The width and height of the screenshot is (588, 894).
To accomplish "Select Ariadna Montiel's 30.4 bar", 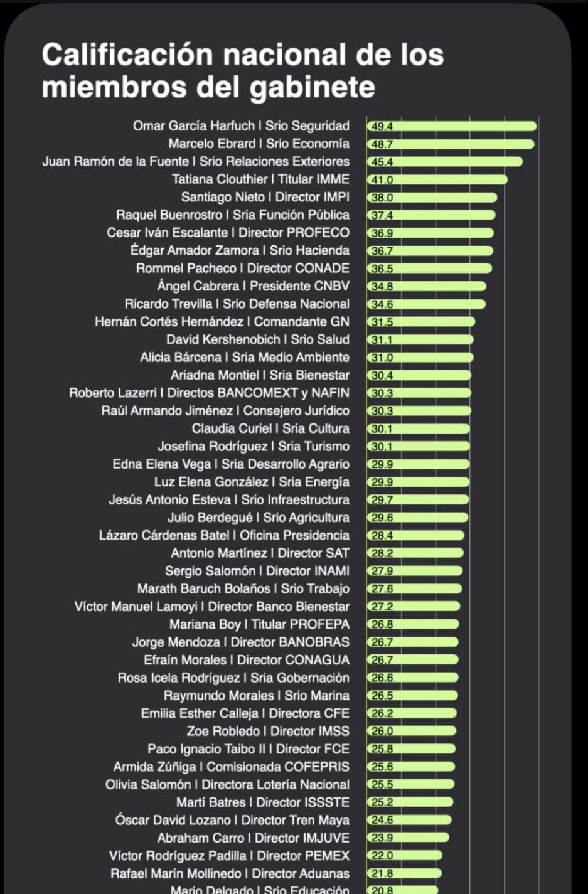I will click(x=419, y=375).
